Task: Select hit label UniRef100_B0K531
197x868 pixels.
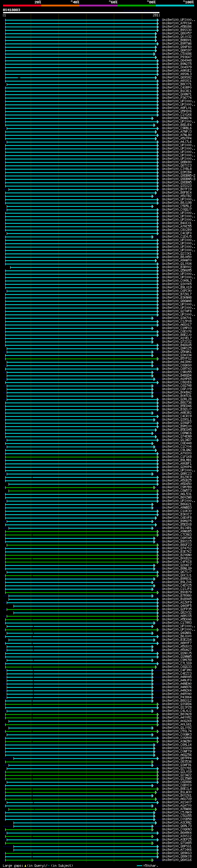Action: [x=177, y=396]
